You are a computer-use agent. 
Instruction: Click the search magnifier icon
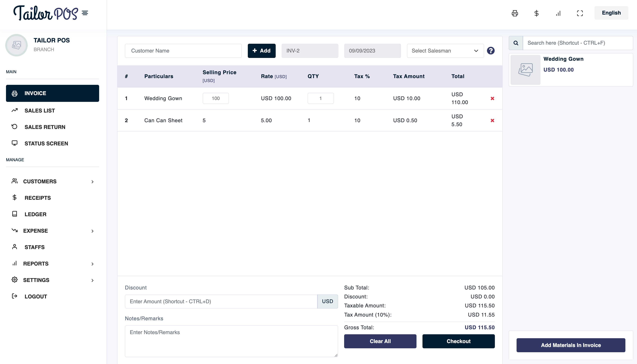[x=516, y=43]
